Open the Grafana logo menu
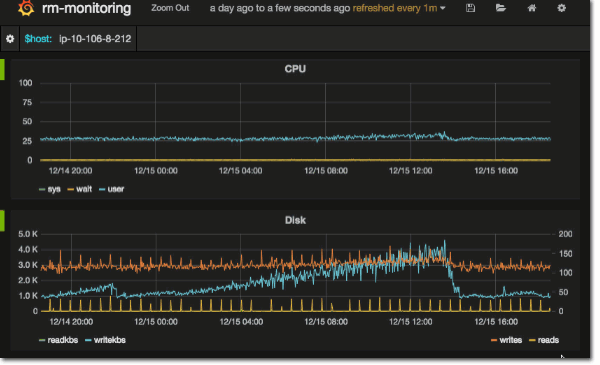Viewport: 600px width, 365px height. pyautogui.click(x=26, y=8)
